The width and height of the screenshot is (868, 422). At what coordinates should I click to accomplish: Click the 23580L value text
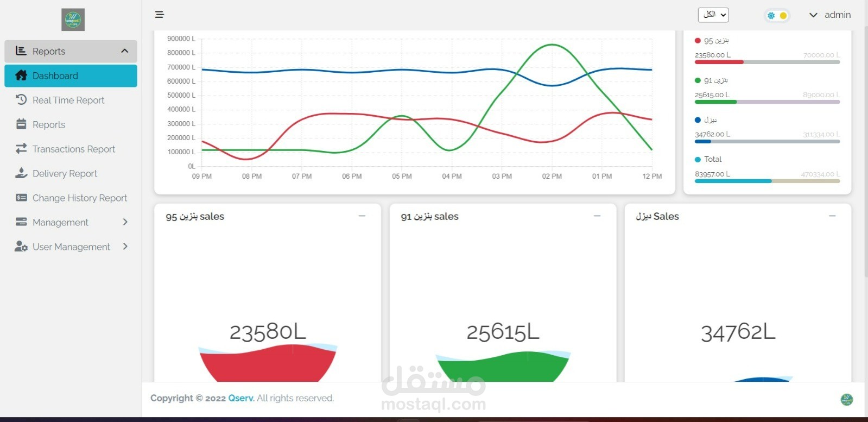click(x=268, y=332)
